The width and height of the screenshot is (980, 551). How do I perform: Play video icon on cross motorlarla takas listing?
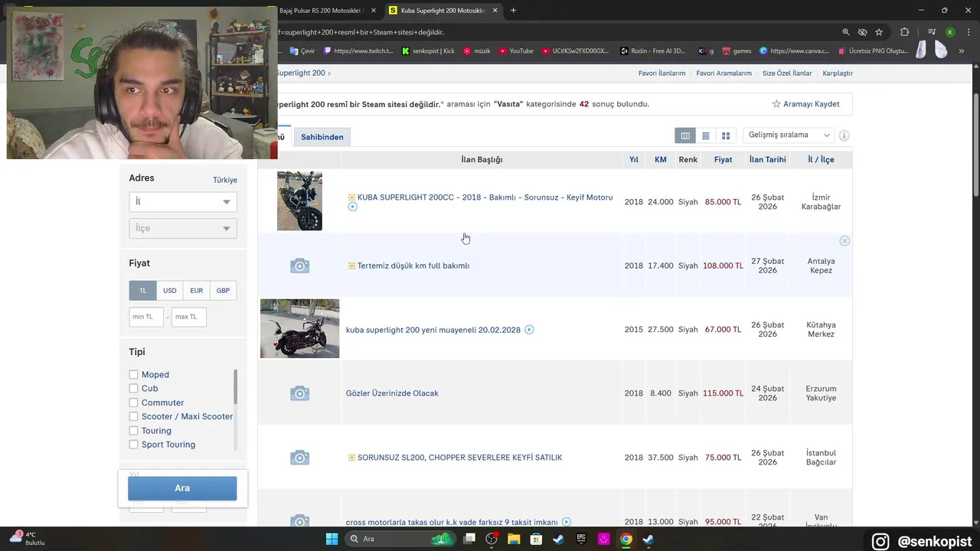[x=566, y=522]
